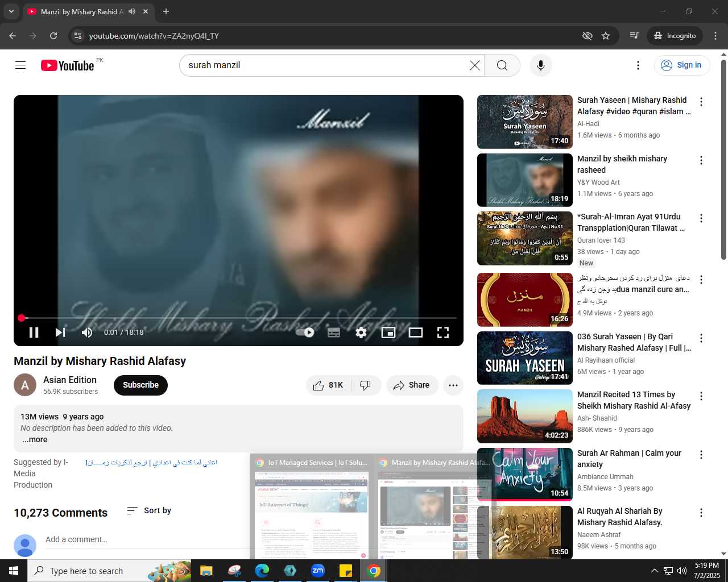Skip to the next video
The image size is (728, 582).
point(60,332)
